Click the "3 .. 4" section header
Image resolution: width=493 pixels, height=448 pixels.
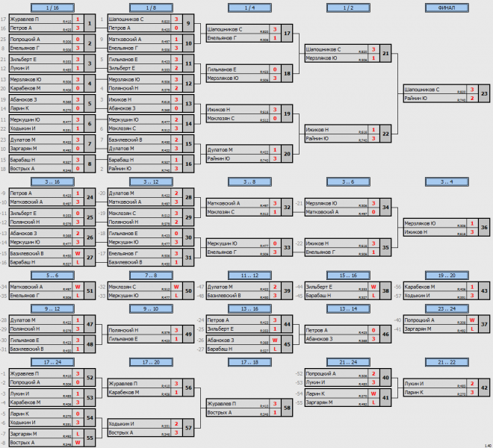tap(447, 181)
